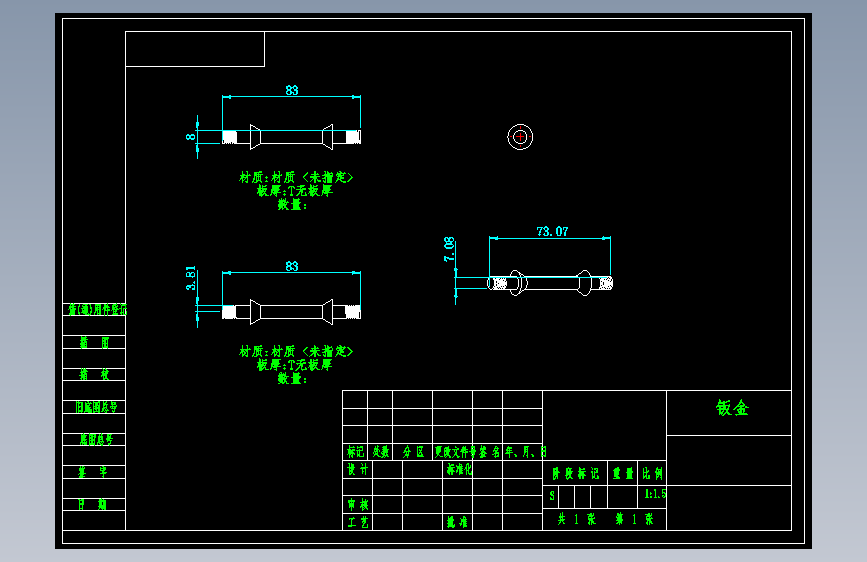The image size is (867, 562).
Task: Click the '83' dimension above the 3.81-high view
Action: click(x=292, y=267)
